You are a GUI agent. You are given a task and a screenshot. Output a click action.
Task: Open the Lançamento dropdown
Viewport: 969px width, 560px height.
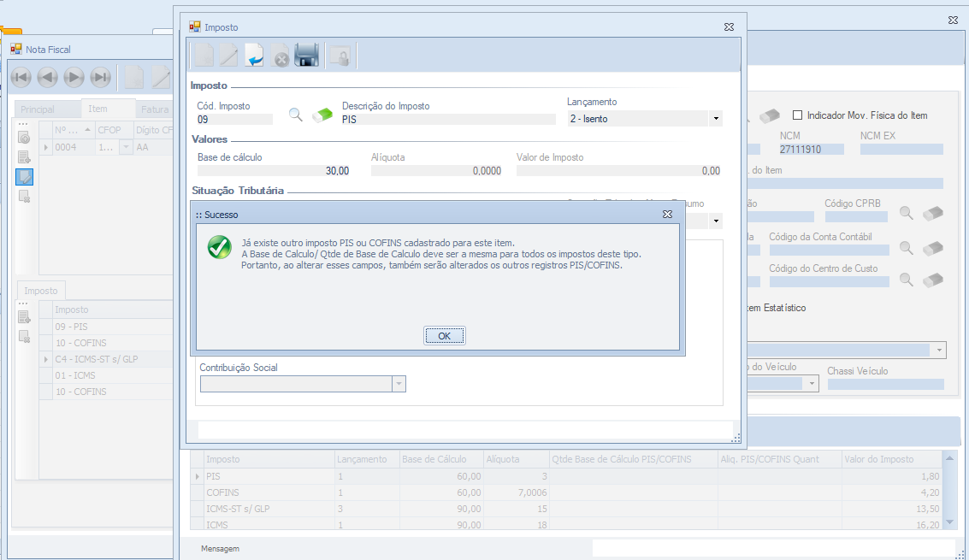click(714, 119)
